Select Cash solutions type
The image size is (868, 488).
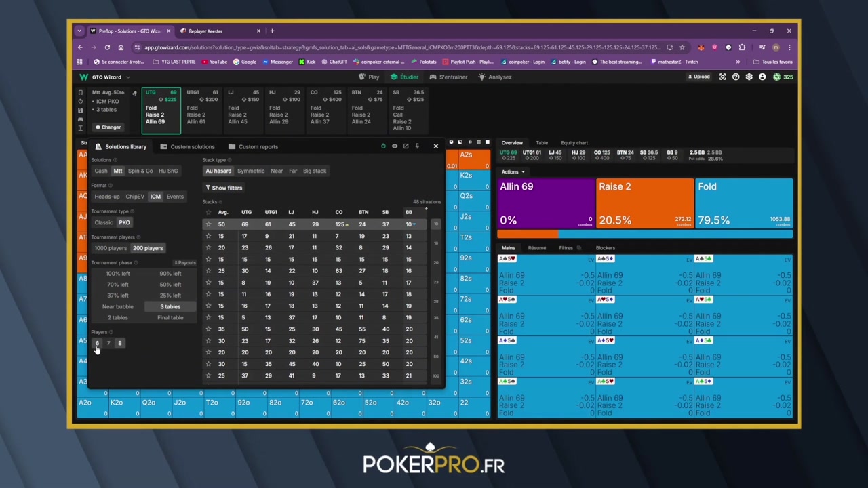[x=101, y=171]
